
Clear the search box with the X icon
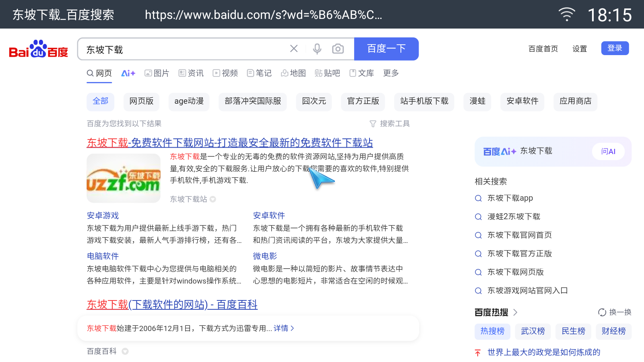(x=294, y=49)
